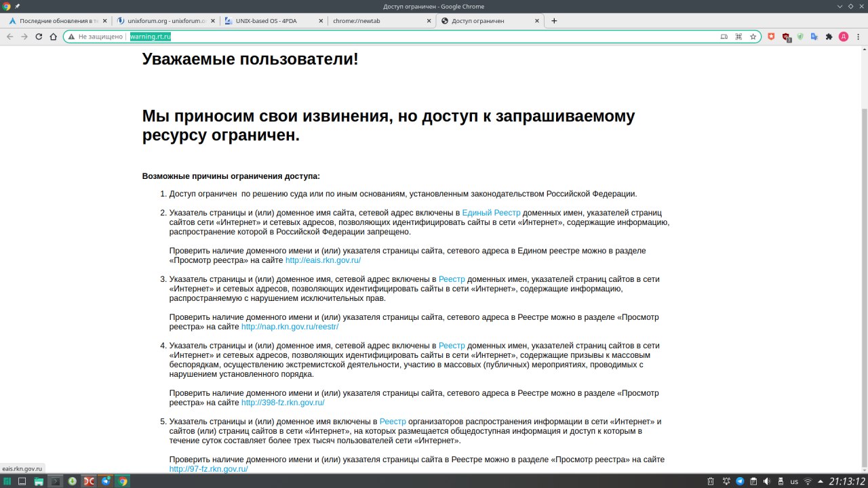Expand hidden system tray icons

pos(821,481)
